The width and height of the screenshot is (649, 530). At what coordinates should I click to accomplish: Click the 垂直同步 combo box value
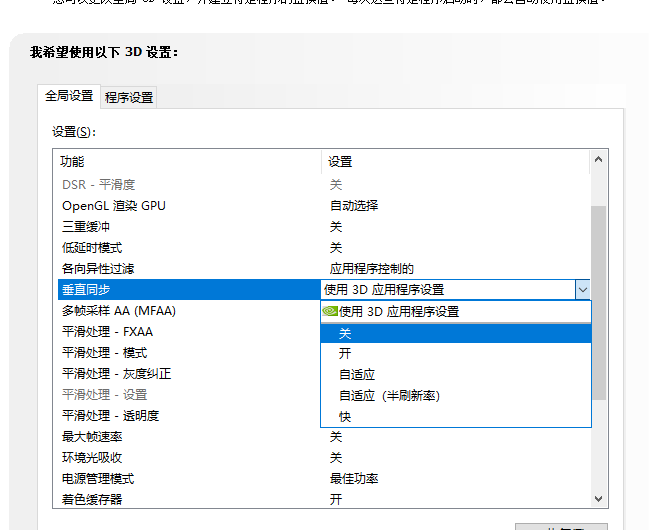[448, 290]
